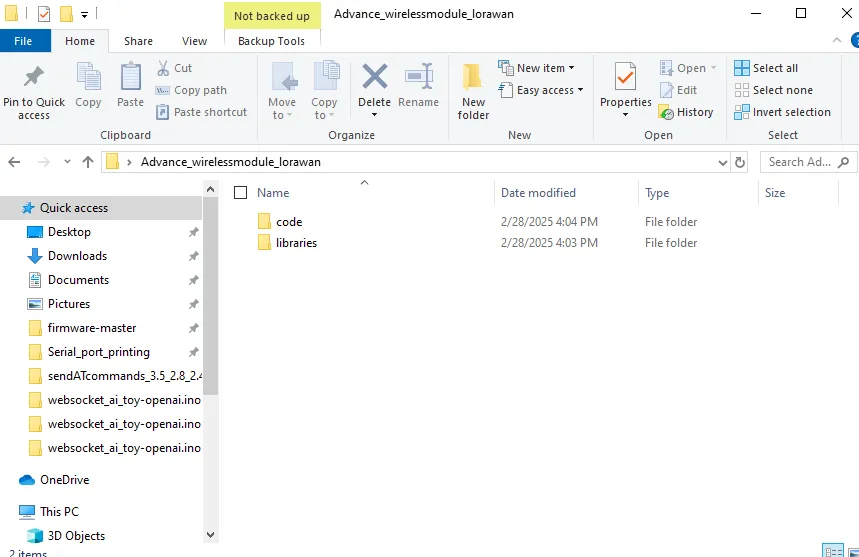Click the Open ribbon button
This screenshot has height=557, width=859.
pyautogui.click(x=688, y=68)
